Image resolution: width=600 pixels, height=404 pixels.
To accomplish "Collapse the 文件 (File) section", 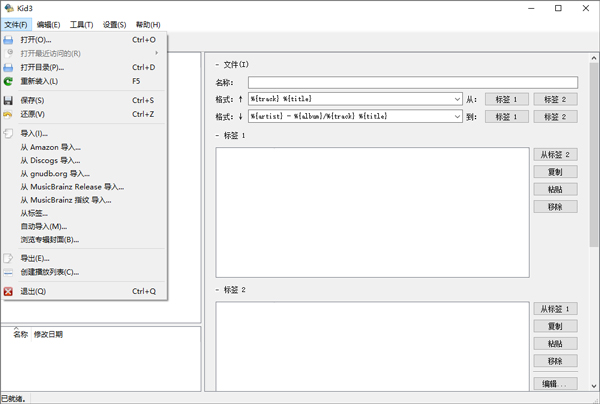I will (x=217, y=65).
